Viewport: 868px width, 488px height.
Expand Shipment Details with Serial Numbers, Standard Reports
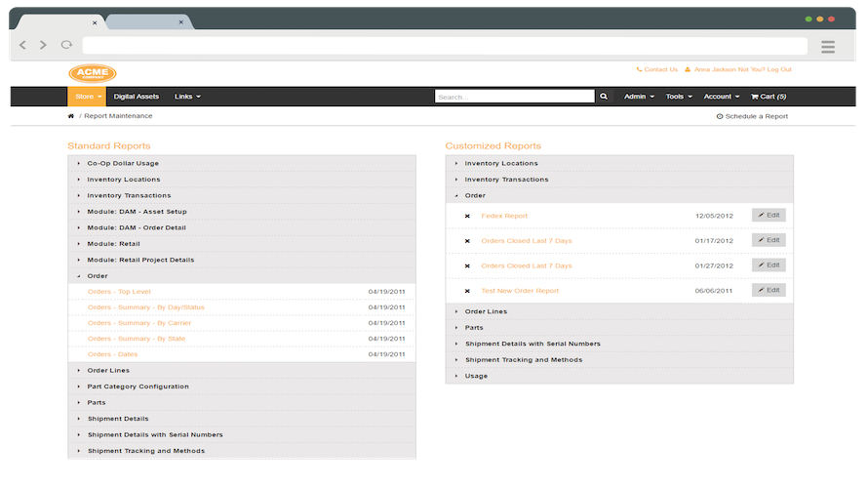242,435
